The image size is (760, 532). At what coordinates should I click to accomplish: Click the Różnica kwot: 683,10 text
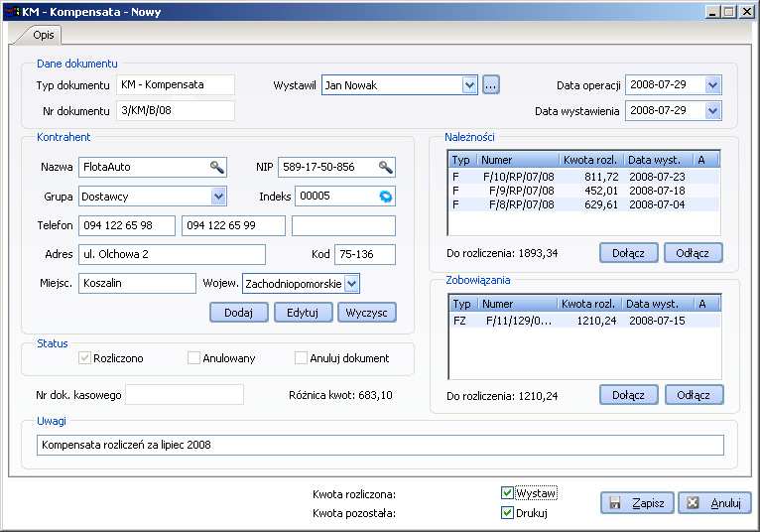tap(340, 395)
